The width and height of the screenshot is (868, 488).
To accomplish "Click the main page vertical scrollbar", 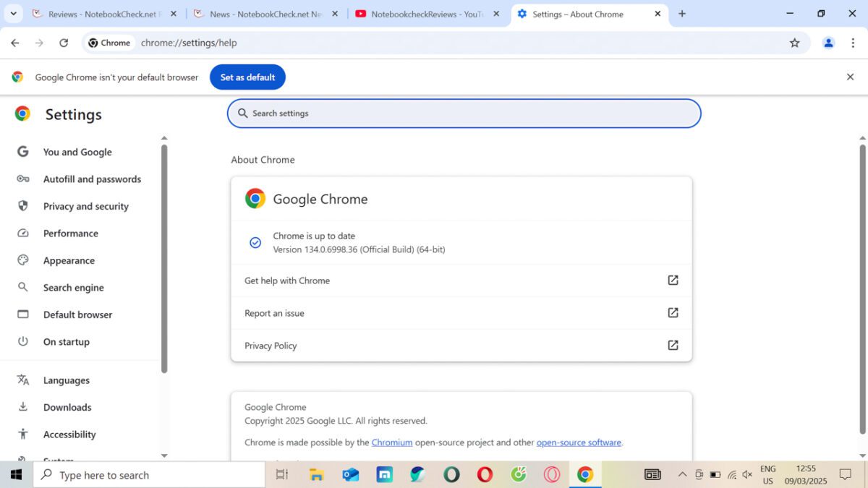I will 862,289.
